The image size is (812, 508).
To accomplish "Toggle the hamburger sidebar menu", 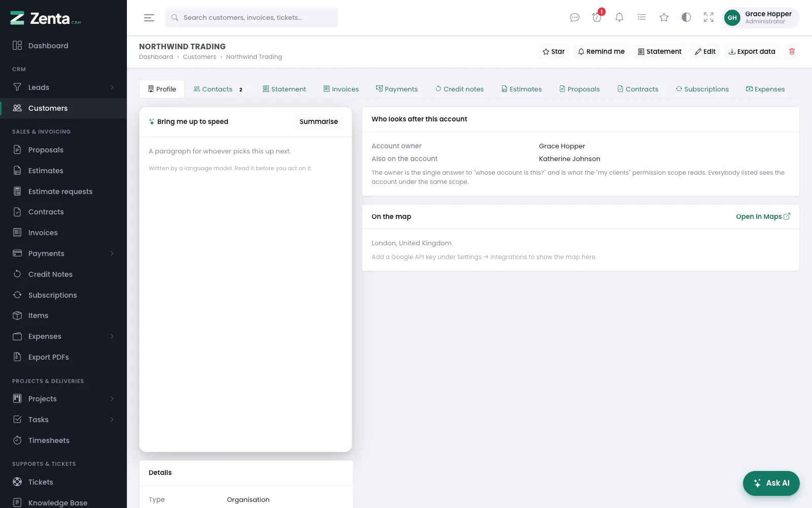I will pos(149,18).
